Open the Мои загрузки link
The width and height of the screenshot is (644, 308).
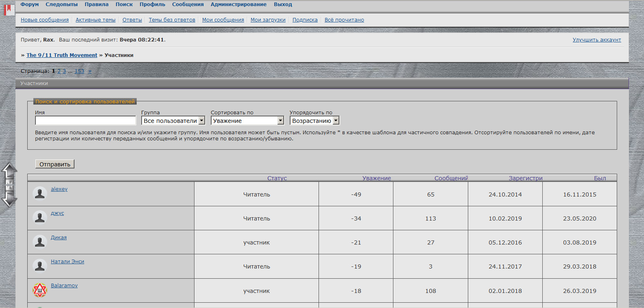tap(268, 20)
